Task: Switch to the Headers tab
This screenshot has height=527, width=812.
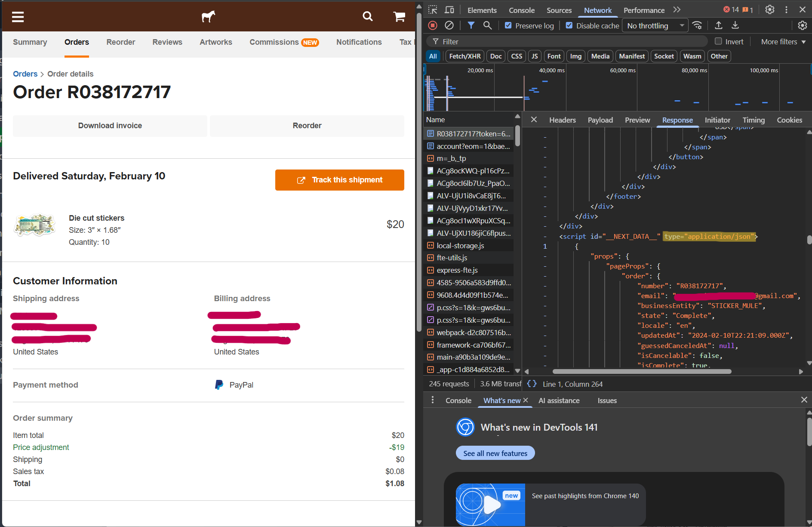Action: (562, 120)
